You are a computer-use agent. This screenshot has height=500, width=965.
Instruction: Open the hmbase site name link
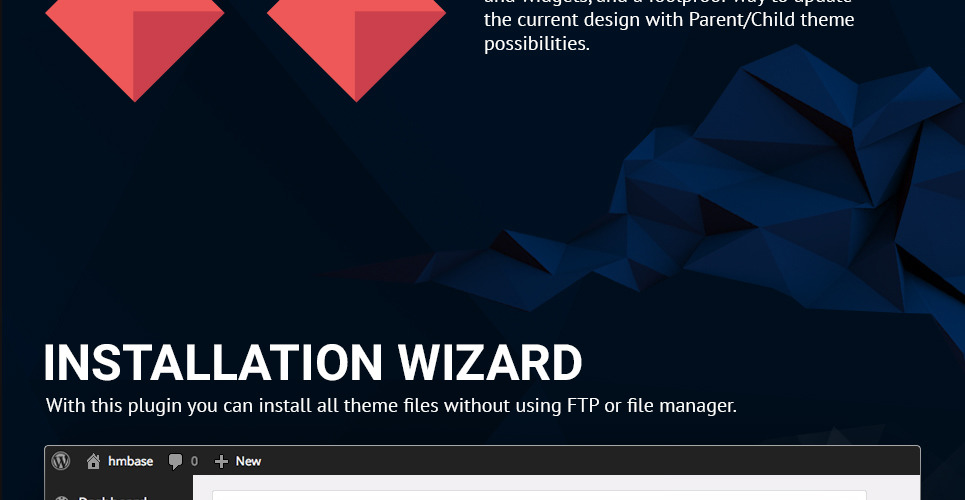128,461
